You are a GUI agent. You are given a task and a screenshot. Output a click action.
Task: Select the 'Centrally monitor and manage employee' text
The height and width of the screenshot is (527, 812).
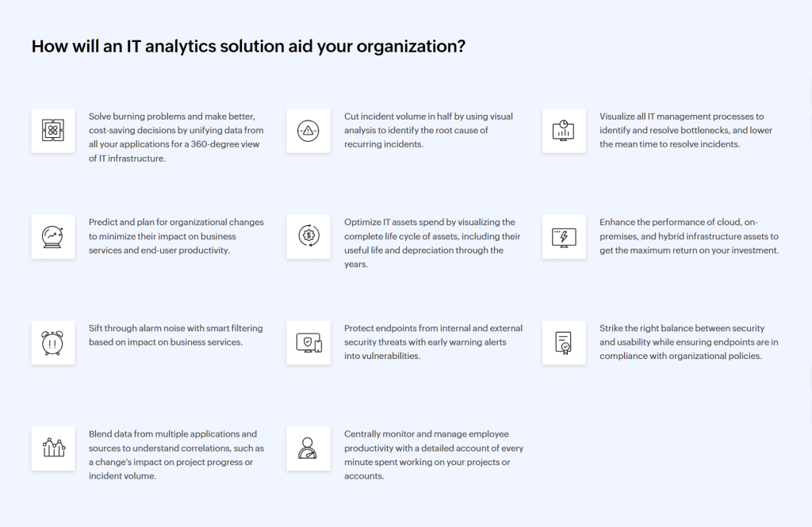[x=434, y=455]
